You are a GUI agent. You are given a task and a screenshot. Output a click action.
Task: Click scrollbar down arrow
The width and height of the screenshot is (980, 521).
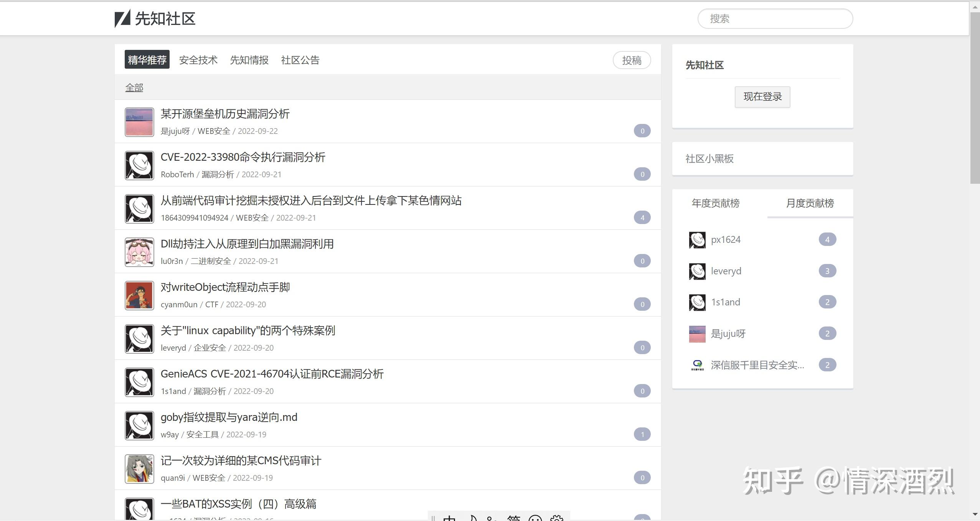[x=975, y=514]
